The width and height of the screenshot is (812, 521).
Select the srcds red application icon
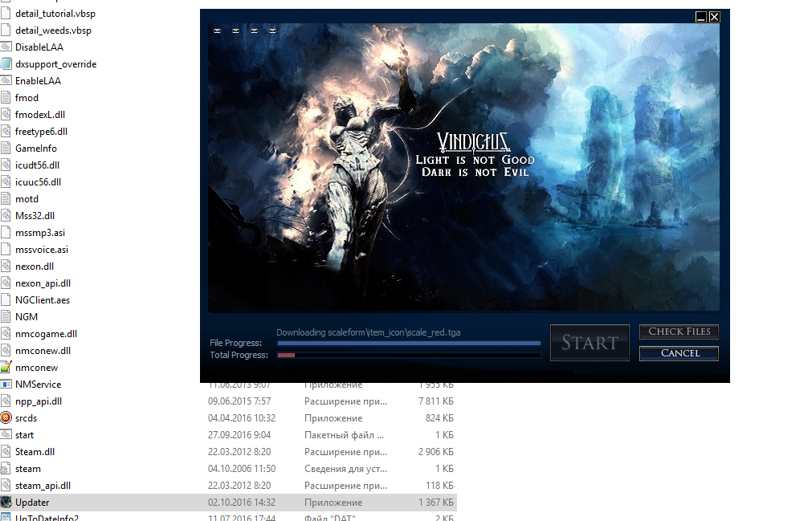pos(6,418)
